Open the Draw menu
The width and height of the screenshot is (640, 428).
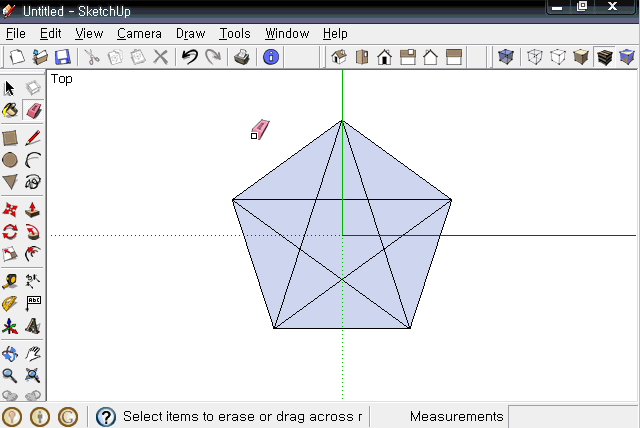click(190, 33)
